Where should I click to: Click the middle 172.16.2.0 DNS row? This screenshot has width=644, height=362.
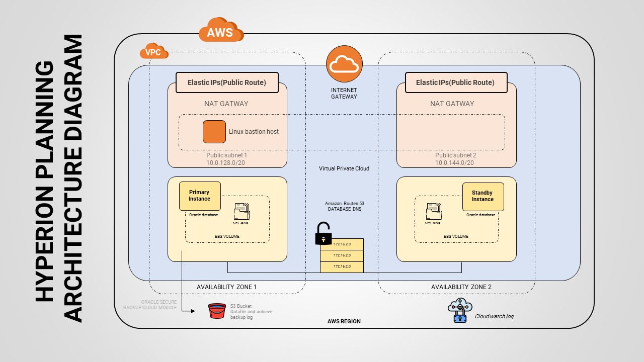342,255
